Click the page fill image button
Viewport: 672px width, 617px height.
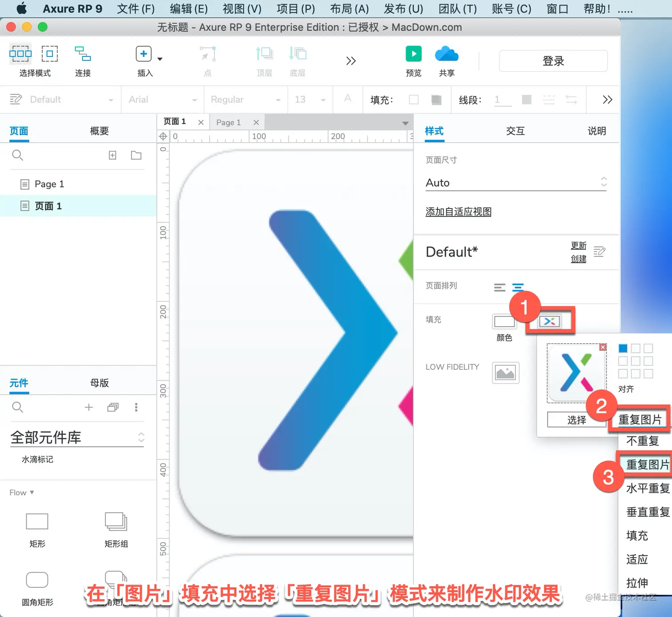(550, 321)
